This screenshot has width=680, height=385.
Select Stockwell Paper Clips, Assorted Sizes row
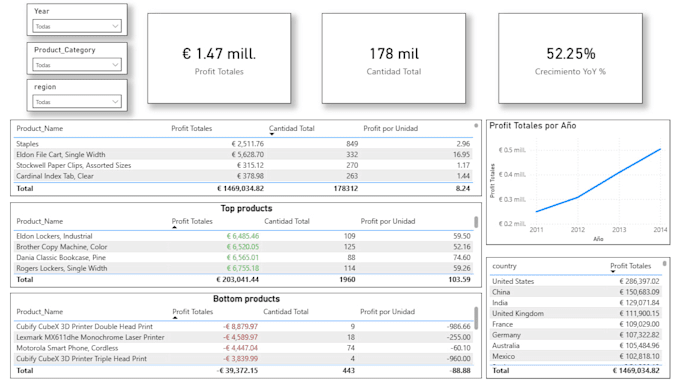click(243, 165)
